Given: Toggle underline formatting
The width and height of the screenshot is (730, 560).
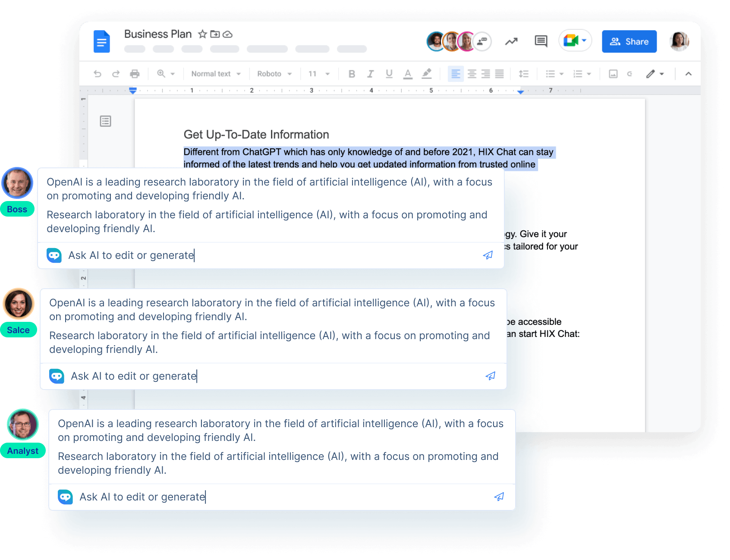Looking at the screenshot, I should (389, 73).
